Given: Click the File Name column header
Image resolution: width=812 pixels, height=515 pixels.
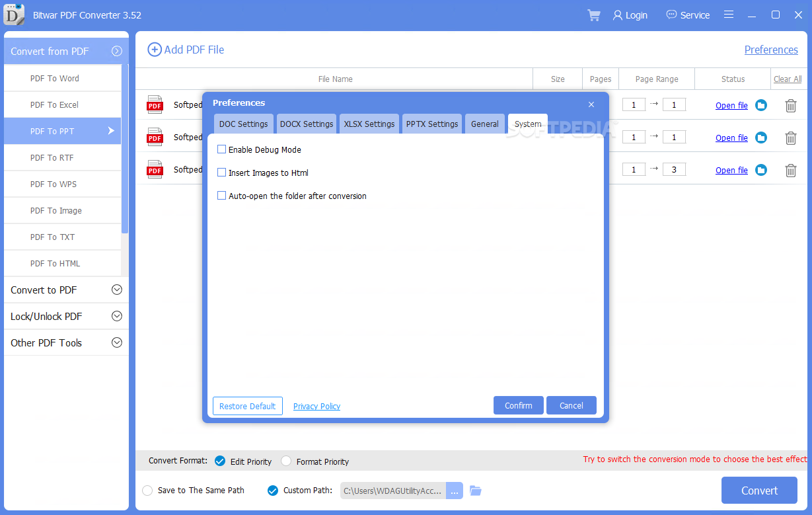Looking at the screenshot, I should coord(335,79).
